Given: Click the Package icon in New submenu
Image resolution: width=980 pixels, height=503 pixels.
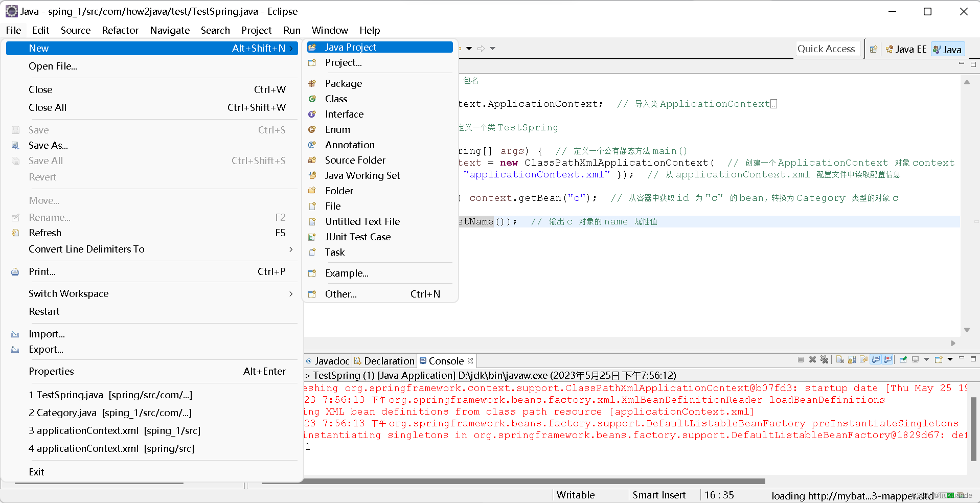Looking at the screenshot, I should [x=312, y=83].
